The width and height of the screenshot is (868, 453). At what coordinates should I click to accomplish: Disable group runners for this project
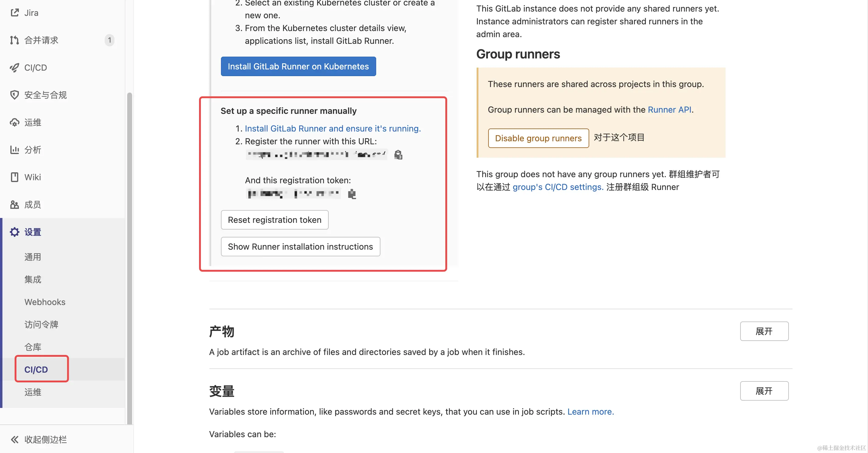(538, 138)
